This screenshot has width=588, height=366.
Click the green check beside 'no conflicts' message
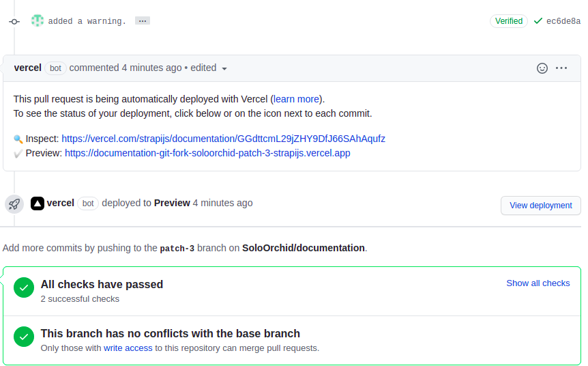pyautogui.click(x=24, y=337)
